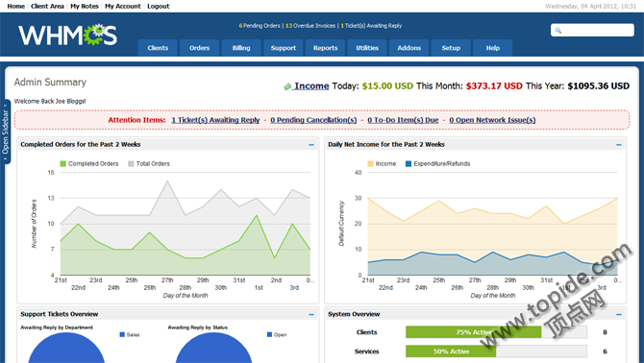Viewport: 644px width, 363px height.
Task: Toggle Income legend yellow swatch
Action: pos(370,163)
